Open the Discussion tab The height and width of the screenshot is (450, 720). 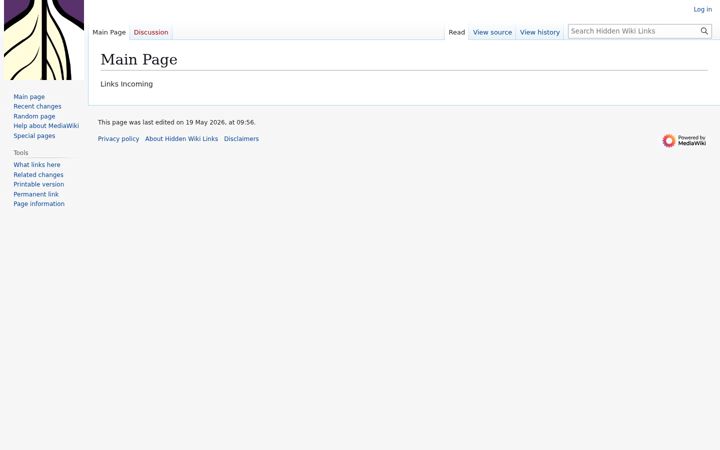151,33
